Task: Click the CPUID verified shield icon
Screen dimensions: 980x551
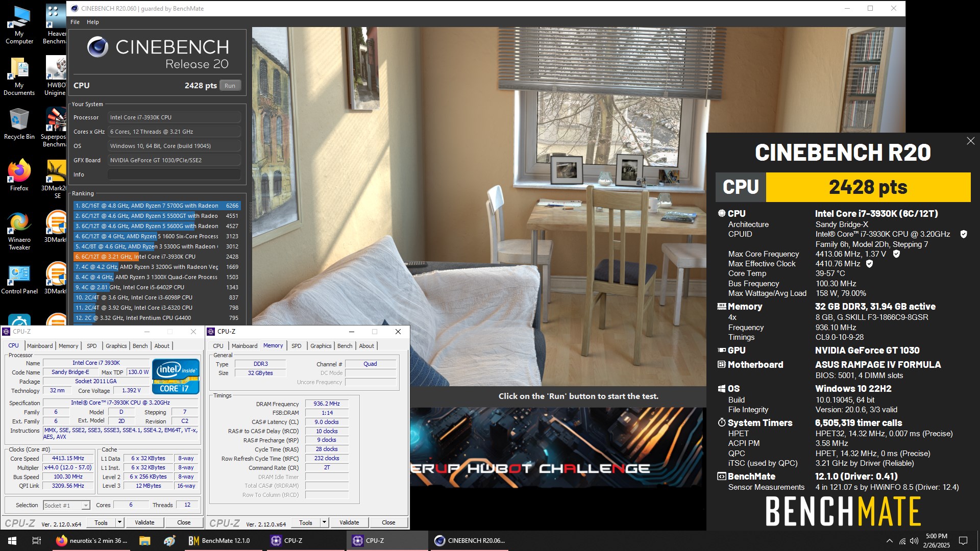Action: (x=964, y=234)
